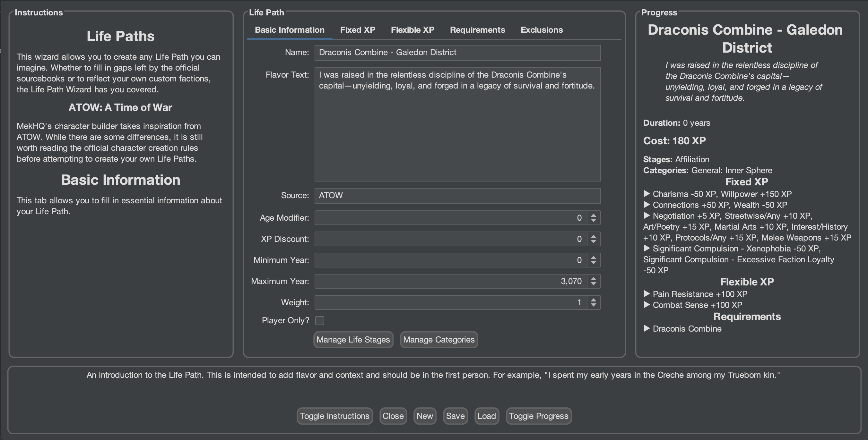Screen dimensions: 868x440
Task: Increase the Maximum Year value
Action: click(594, 278)
